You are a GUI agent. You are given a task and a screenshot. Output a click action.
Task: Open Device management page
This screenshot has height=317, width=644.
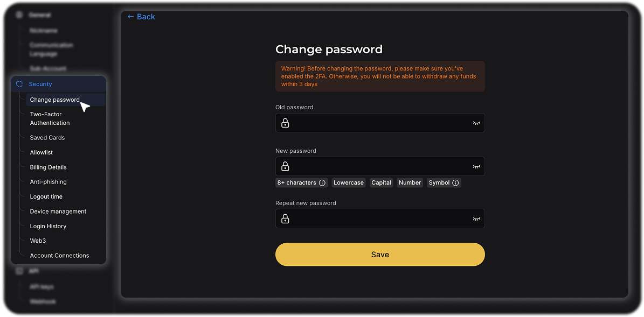[x=58, y=212]
